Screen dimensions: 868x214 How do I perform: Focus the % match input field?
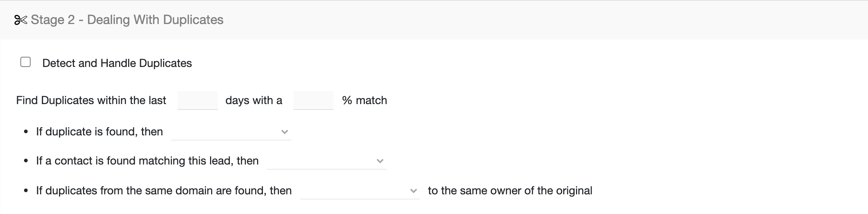[x=313, y=100]
